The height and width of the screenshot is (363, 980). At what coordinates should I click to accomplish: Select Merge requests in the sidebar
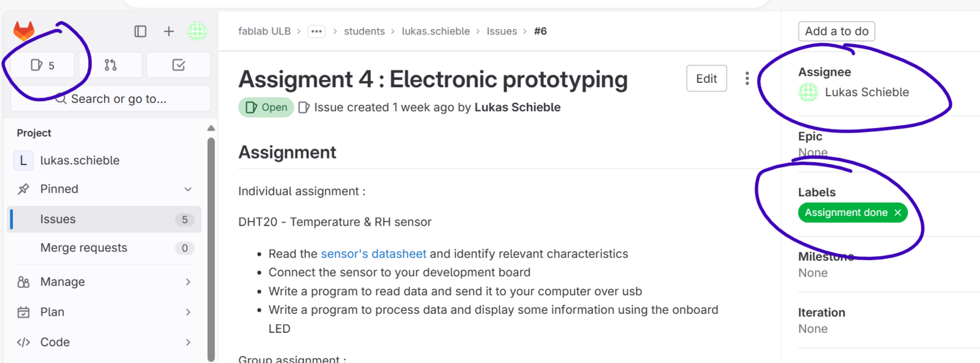105,248
